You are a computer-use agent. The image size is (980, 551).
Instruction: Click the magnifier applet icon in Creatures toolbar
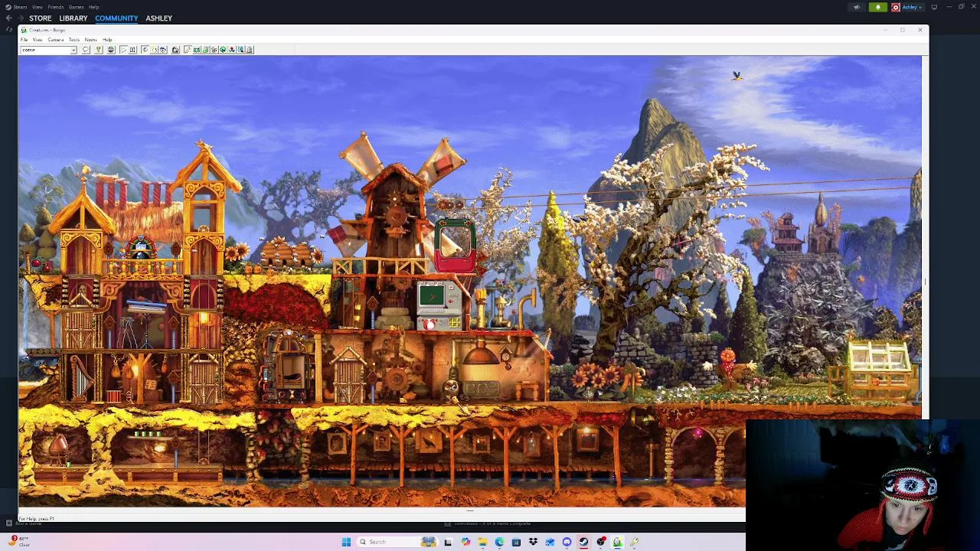tap(240, 50)
